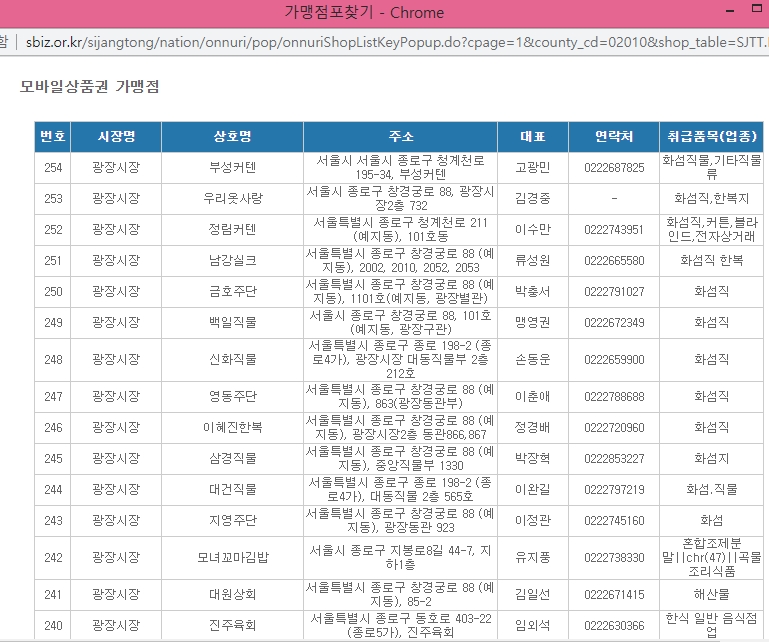
Task: Click phone number 0222659900
Action: click(x=614, y=360)
